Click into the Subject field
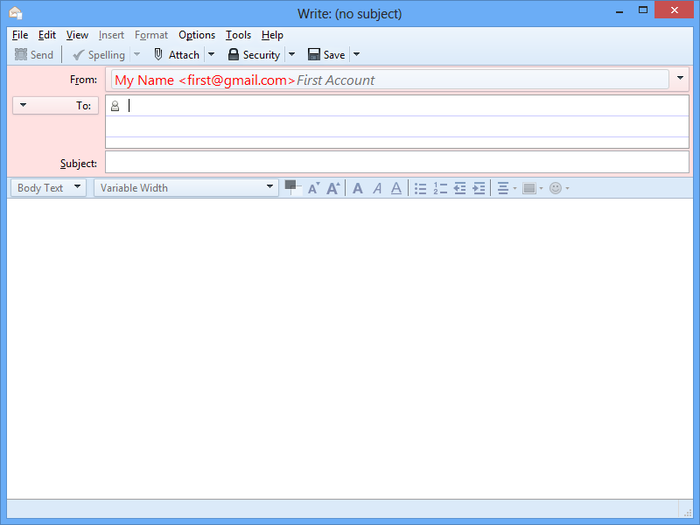 click(397, 162)
